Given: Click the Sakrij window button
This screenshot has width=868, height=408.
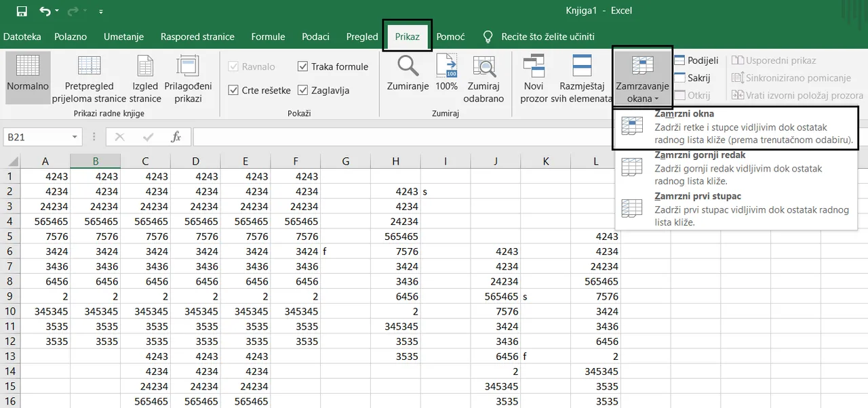Looking at the screenshot, I should point(692,78).
